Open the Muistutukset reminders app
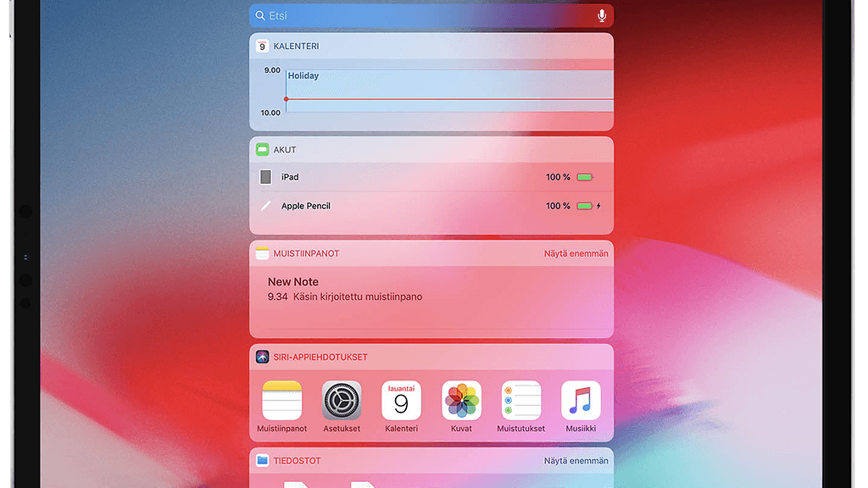Image resolution: width=868 pixels, height=488 pixels. [x=521, y=401]
